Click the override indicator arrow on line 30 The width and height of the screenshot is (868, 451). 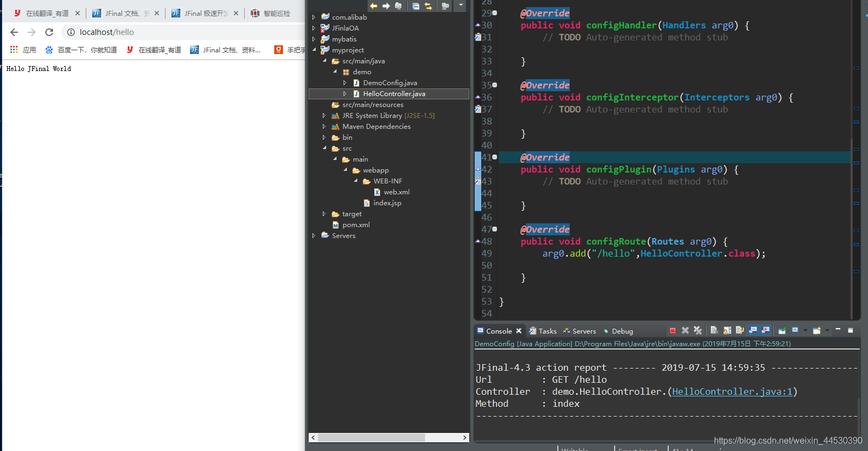(478, 25)
